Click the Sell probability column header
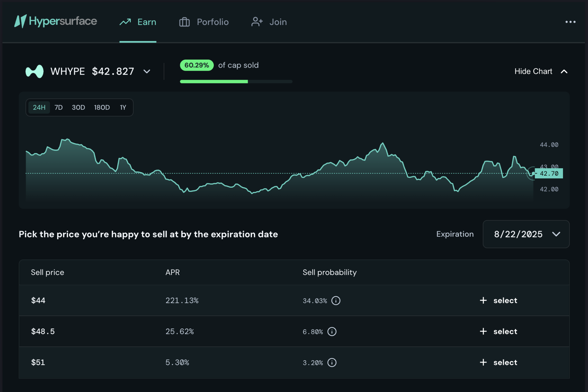 [329, 272]
